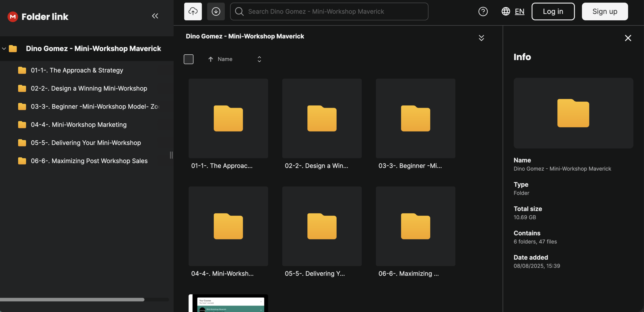Screen dimensions: 644x312
Task: Close the Info panel
Action: 628,38
